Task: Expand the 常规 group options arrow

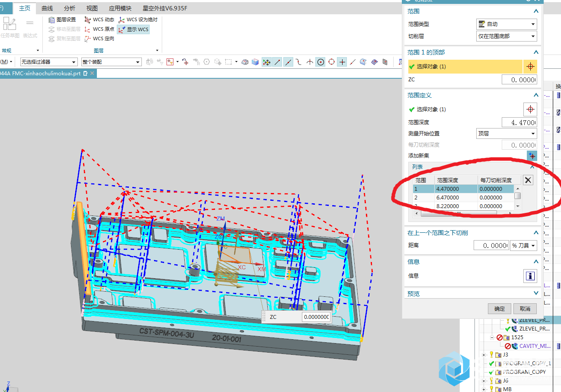Action: point(38,51)
